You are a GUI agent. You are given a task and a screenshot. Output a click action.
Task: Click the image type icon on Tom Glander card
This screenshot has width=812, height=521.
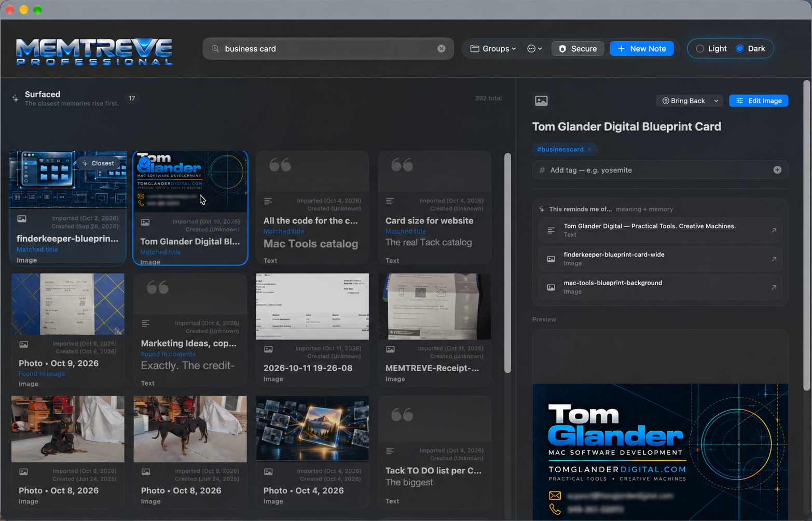(145, 222)
